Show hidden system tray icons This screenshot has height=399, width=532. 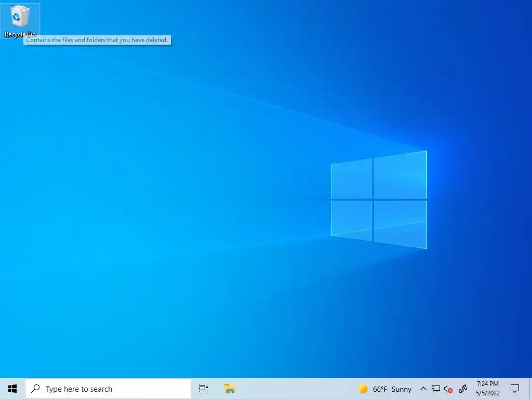[423, 389]
